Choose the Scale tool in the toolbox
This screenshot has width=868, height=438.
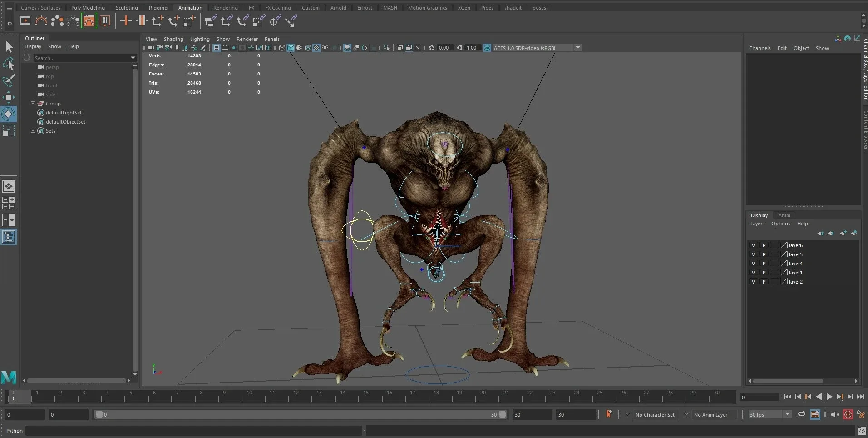[x=9, y=131]
